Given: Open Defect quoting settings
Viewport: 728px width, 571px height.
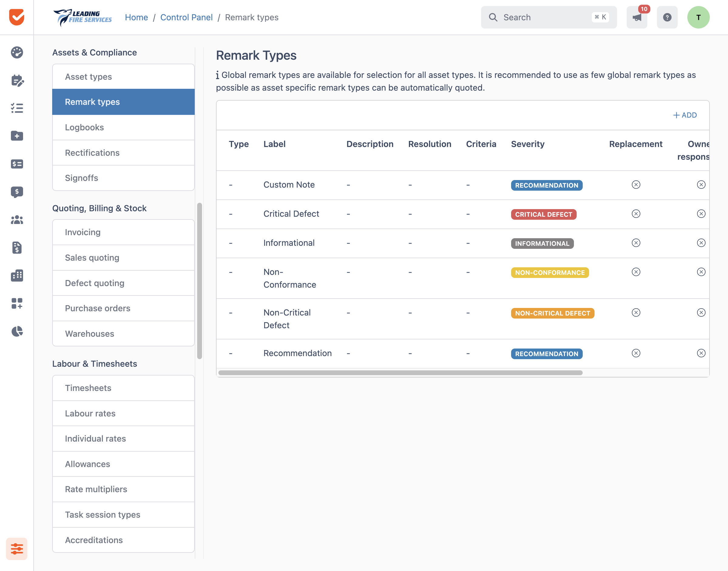Looking at the screenshot, I should (123, 283).
